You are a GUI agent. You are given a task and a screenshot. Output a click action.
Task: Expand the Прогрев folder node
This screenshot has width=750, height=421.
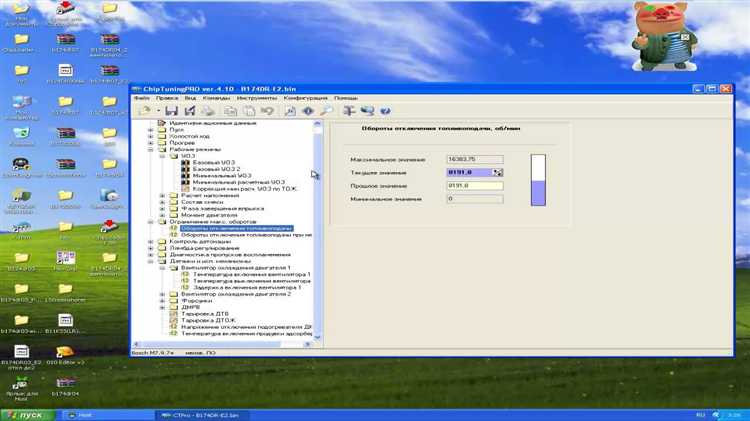pyautogui.click(x=151, y=143)
